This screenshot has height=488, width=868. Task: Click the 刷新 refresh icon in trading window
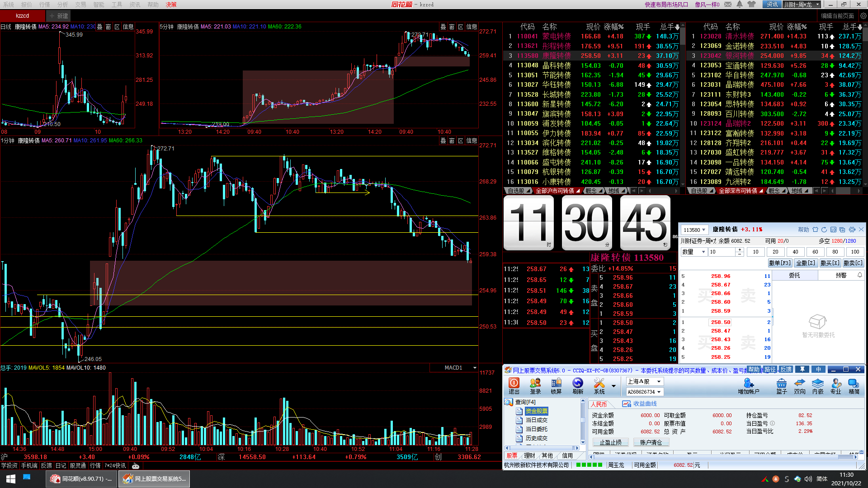(x=578, y=386)
